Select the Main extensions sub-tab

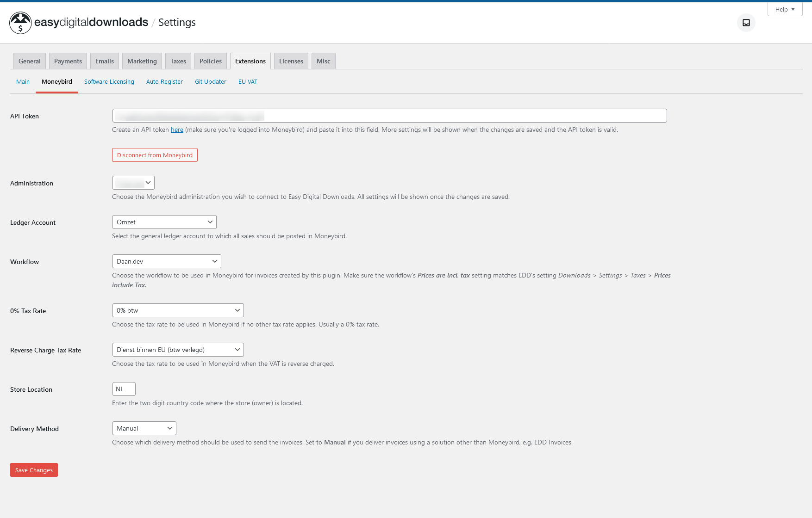pos(23,81)
